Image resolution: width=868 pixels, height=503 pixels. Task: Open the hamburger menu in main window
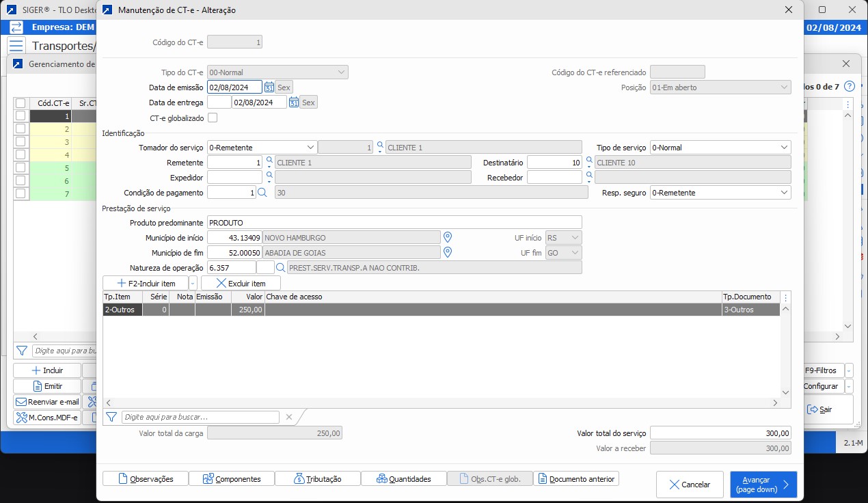16,46
